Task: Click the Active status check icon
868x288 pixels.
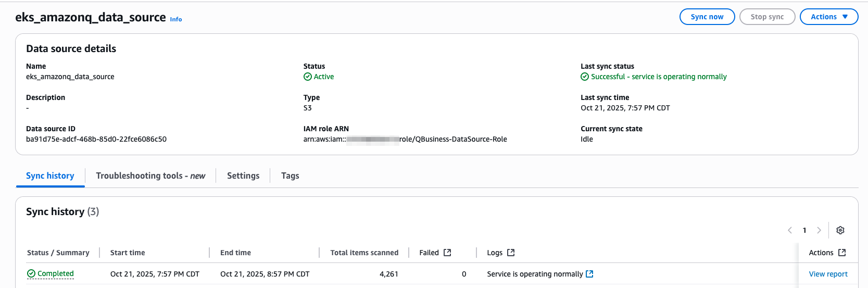Action: tap(308, 77)
